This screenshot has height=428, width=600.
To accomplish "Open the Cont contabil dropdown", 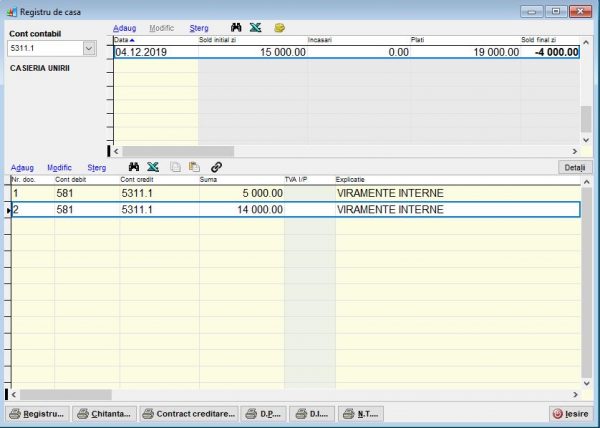I will pos(88,48).
